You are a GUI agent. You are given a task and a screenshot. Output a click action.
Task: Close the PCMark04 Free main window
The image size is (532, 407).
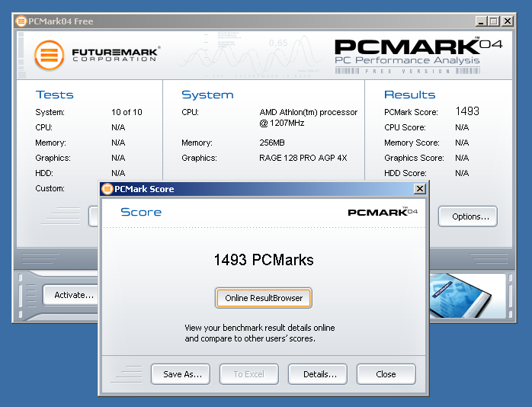508,21
